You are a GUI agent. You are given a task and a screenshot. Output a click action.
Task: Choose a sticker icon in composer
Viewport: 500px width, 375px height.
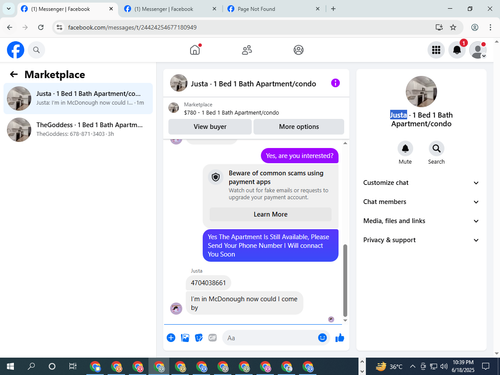click(x=199, y=338)
